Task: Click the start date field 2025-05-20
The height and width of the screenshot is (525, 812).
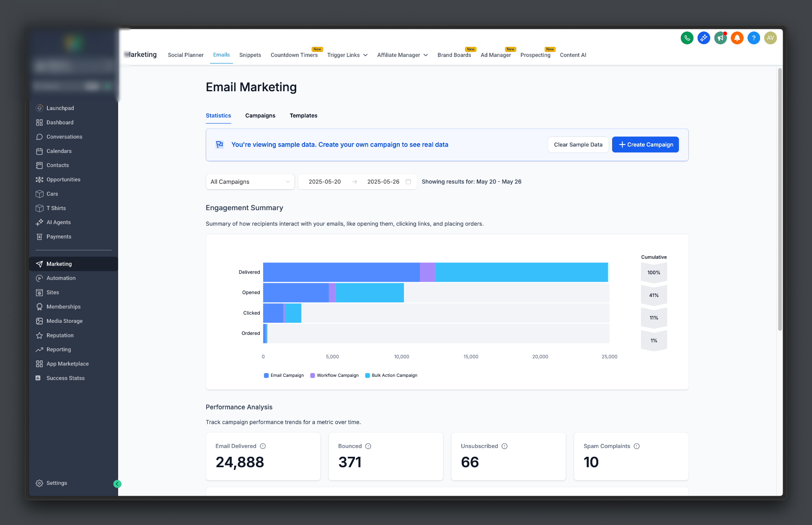Action: (x=325, y=182)
